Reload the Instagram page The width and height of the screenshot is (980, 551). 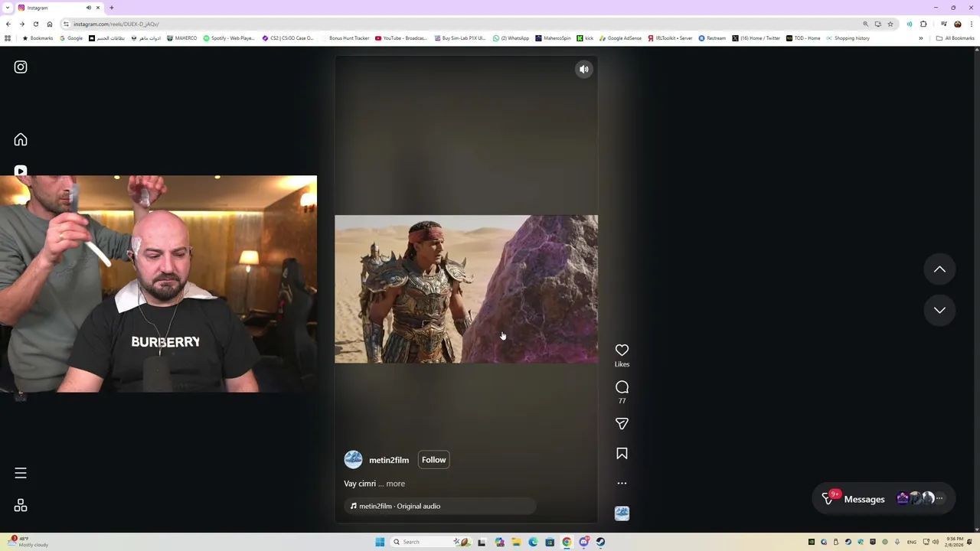coord(35,24)
